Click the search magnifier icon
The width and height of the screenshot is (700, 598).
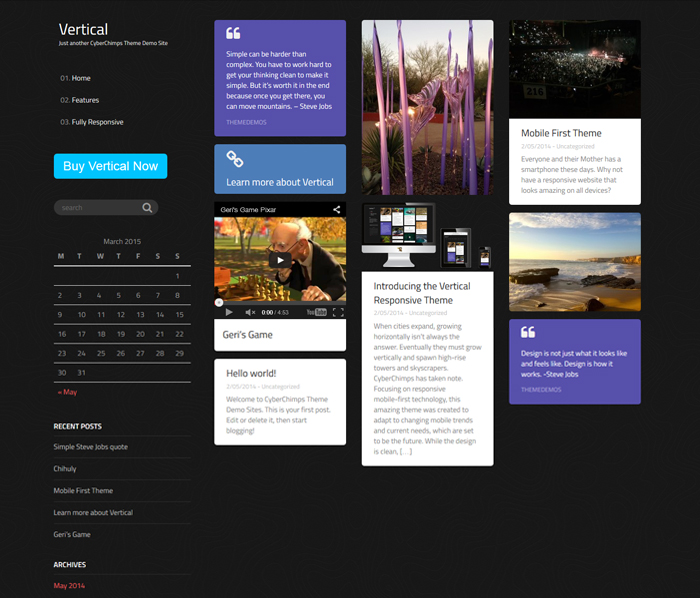147,208
